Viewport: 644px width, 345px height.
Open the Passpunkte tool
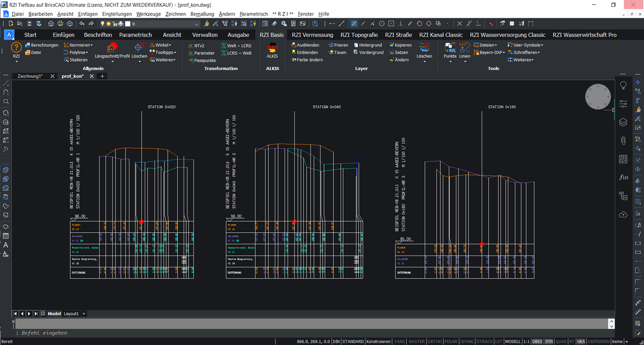tap(201, 61)
